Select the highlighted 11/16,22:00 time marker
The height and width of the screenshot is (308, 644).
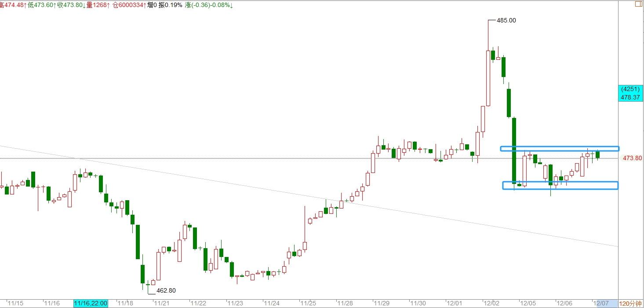coord(91,303)
